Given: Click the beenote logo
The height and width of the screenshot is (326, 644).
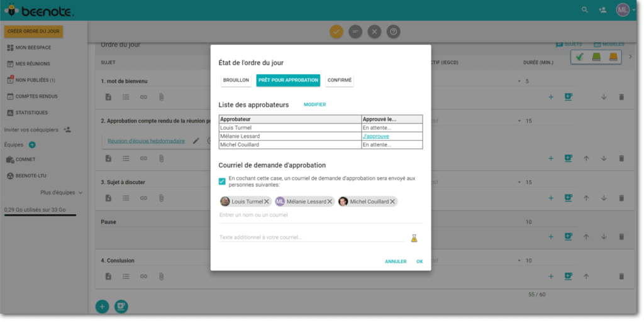Looking at the screenshot, I should click(x=40, y=10).
